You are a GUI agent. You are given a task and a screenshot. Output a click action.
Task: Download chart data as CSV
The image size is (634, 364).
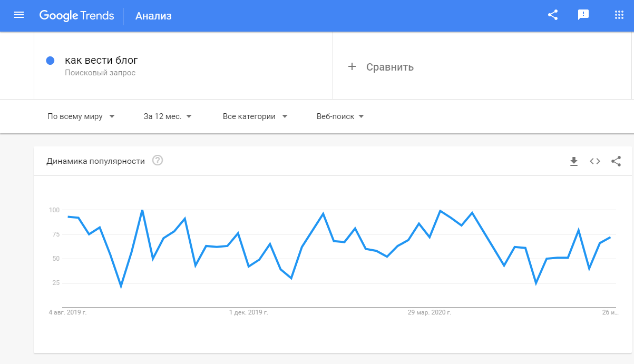click(574, 161)
